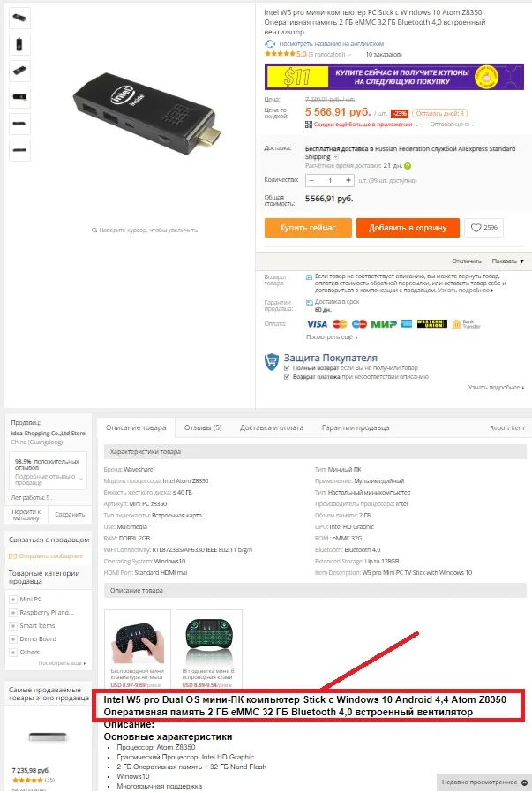Image resolution: width=532 pixels, height=793 pixels.
Task: Click the heart wishlist icon showing 2596
Action: coord(476,228)
